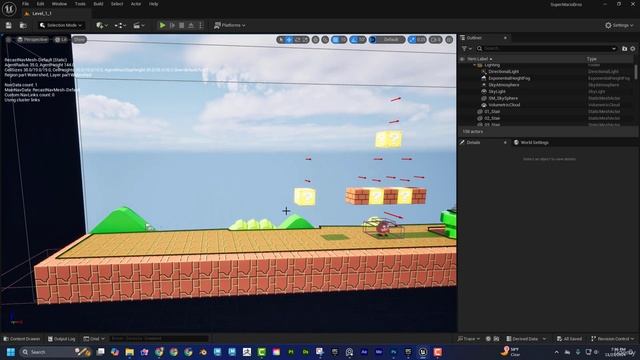Screen dimensions: 640x360
Task: Open the content browse icon next to save
Action: tap(23, 25)
